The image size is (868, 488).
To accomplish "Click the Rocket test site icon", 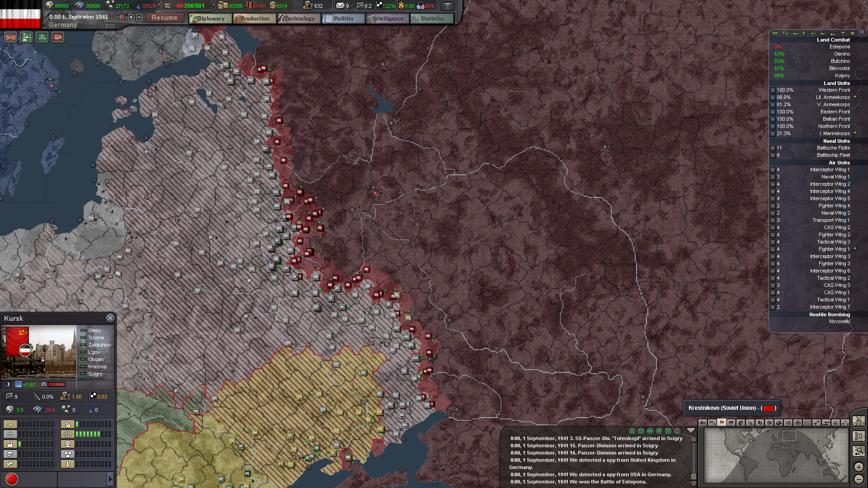I will coord(67,464).
